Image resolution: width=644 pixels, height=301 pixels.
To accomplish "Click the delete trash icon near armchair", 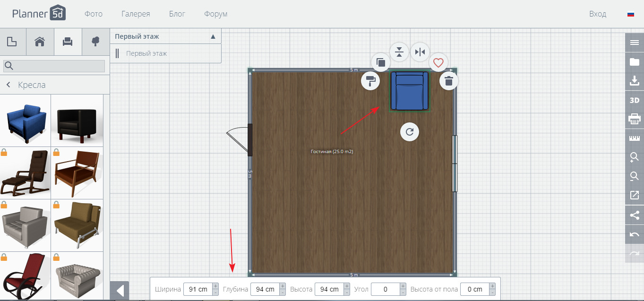I will tap(449, 81).
